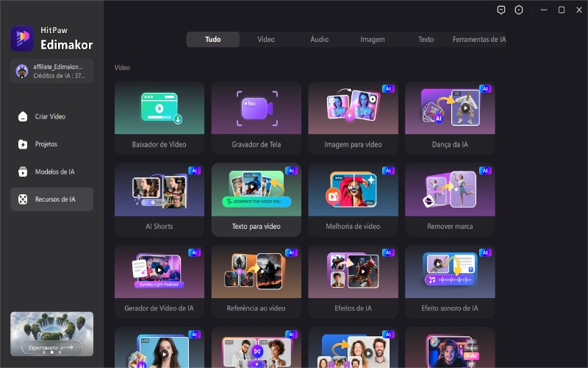Go to previous promo banner slide arrow
This screenshot has width=588, height=368.
click(x=15, y=334)
